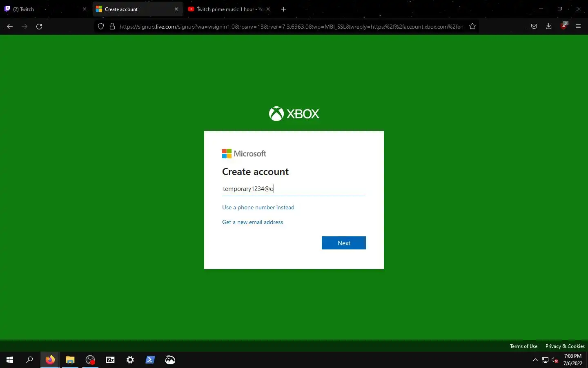The height and width of the screenshot is (368, 588).
Task: Save page to Pocket
Action: click(534, 26)
